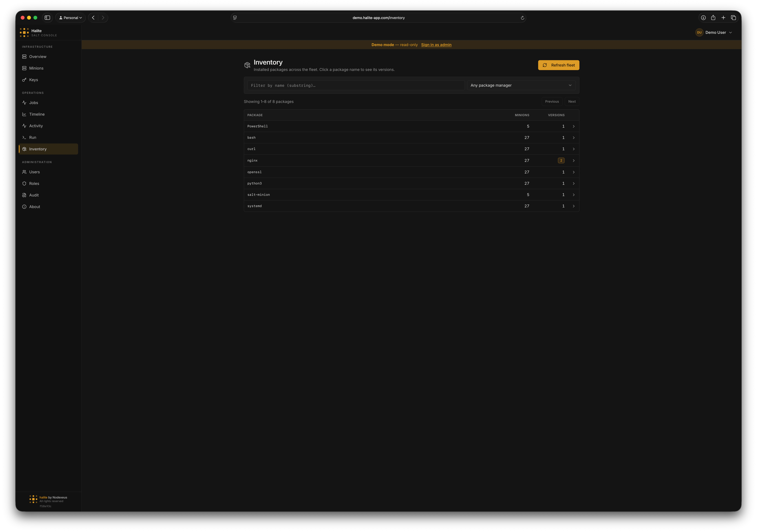Open the Demo User account menu

click(714, 32)
